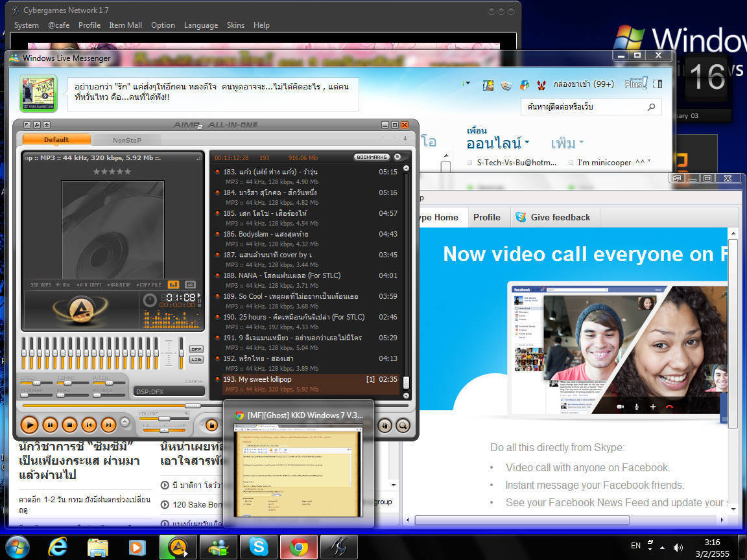The height and width of the screenshot is (560, 747).
Task: Click AIMP third title bar icon
Action: (46, 124)
